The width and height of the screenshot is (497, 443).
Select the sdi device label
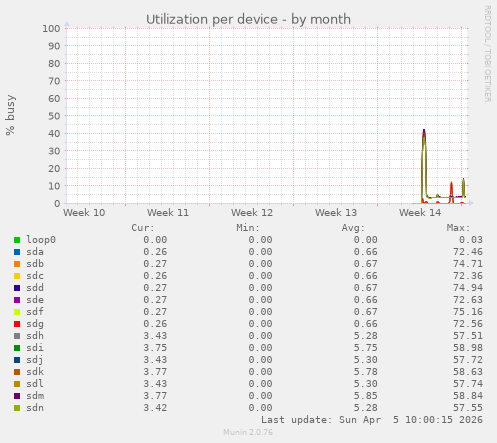[35, 348]
